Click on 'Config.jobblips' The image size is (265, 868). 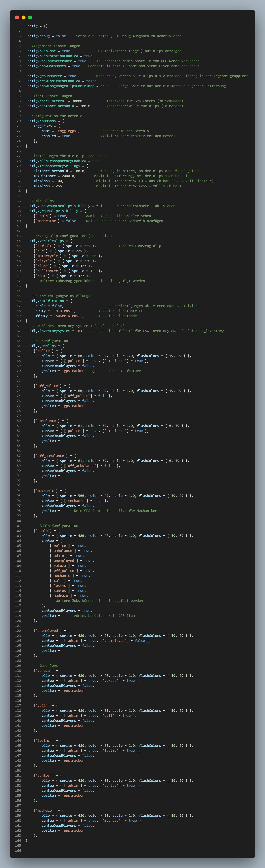[41, 346]
